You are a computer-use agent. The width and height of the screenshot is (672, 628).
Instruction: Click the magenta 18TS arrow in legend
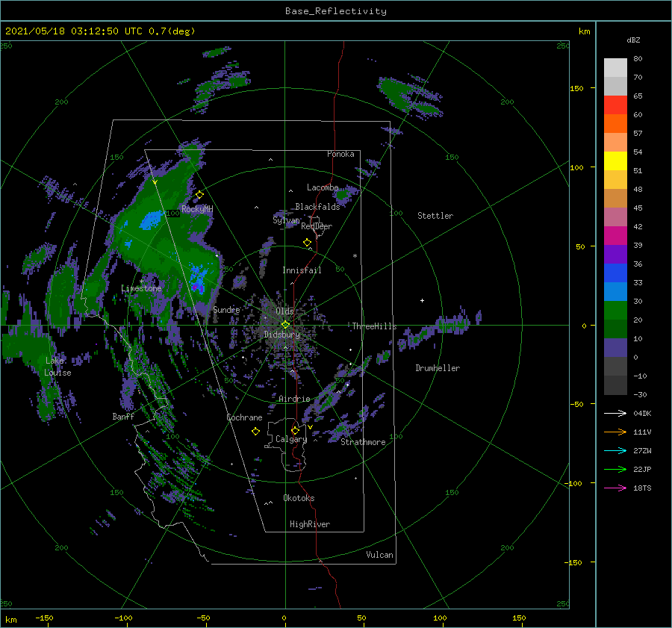pos(615,488)
